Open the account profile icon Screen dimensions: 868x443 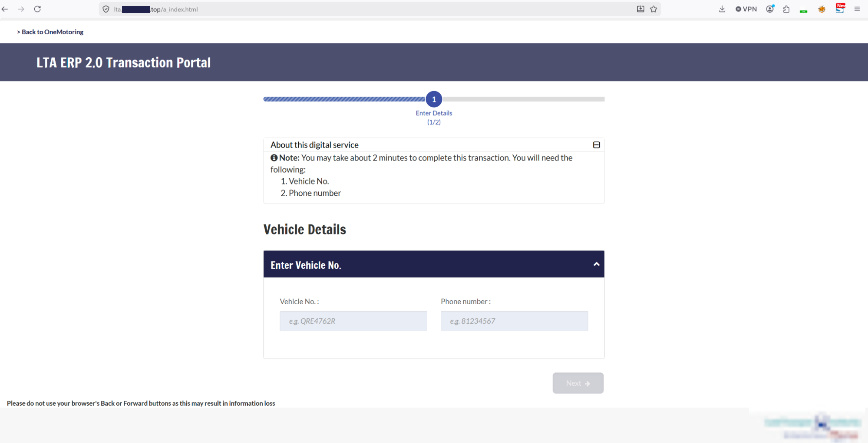770,9
